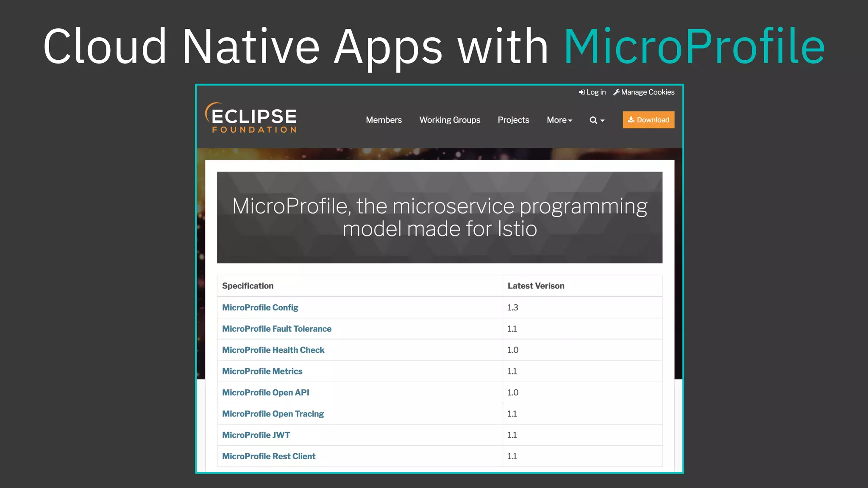Open the MicroProfile Open API link

point(265,393)
